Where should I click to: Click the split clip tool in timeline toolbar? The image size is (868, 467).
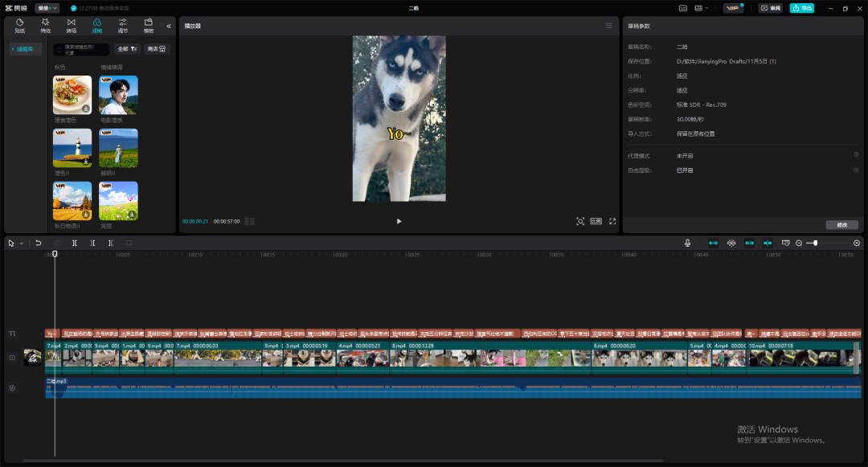point(74,243)
